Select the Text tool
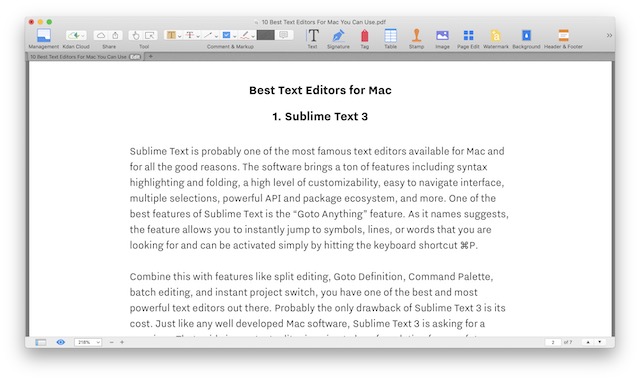The width and height of the screenshot is (640, 381). (313, 36)
